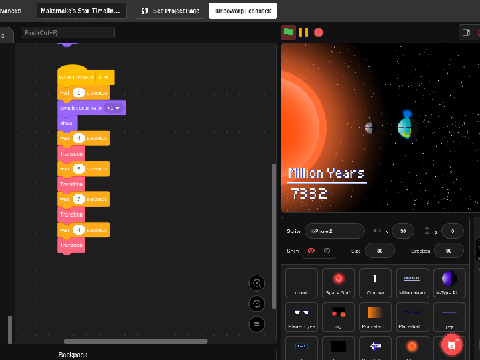Click the green flag to run project
Viewport: 480px width, 360px height.
pos(288,32)
